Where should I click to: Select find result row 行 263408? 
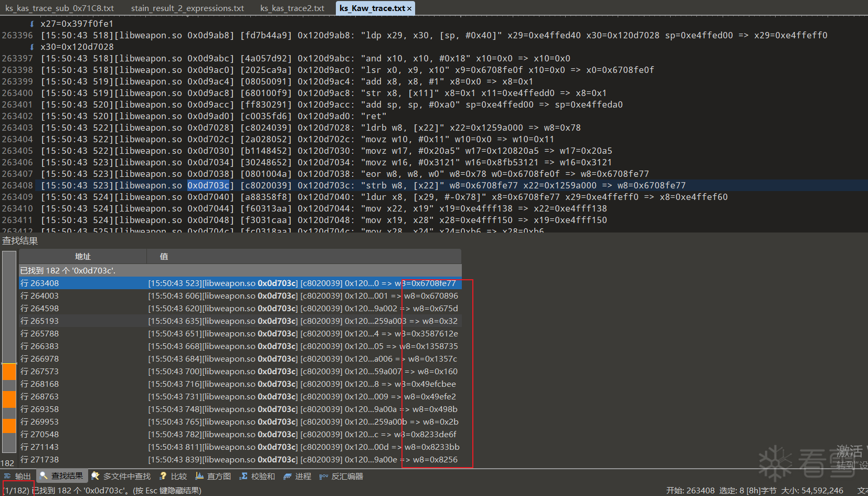pyautogui.click(x=240, y=283)
